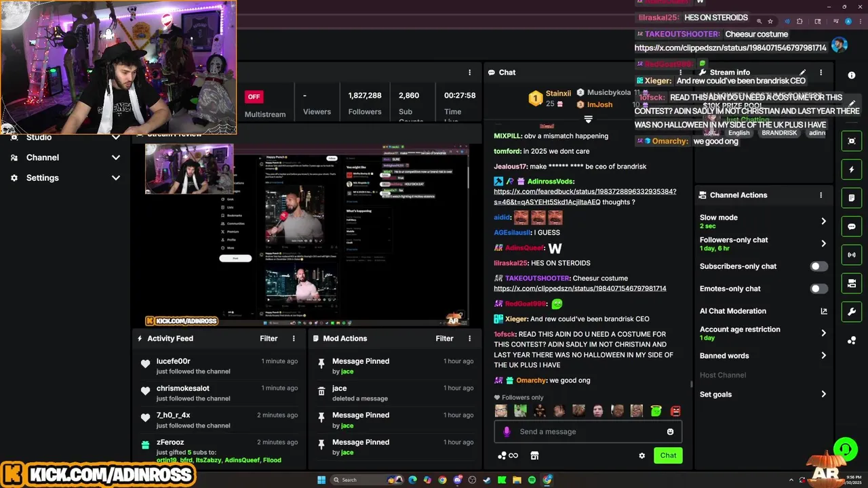The image size is (868, 488).
Task: Toggle Subscribers-only chat switch
Action: tap(819, 266)
